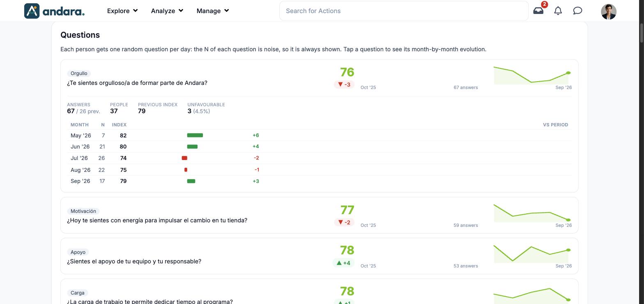Expand the Motivación question card
This screenshot has width=644, height=304.
[x=320, y=215]
